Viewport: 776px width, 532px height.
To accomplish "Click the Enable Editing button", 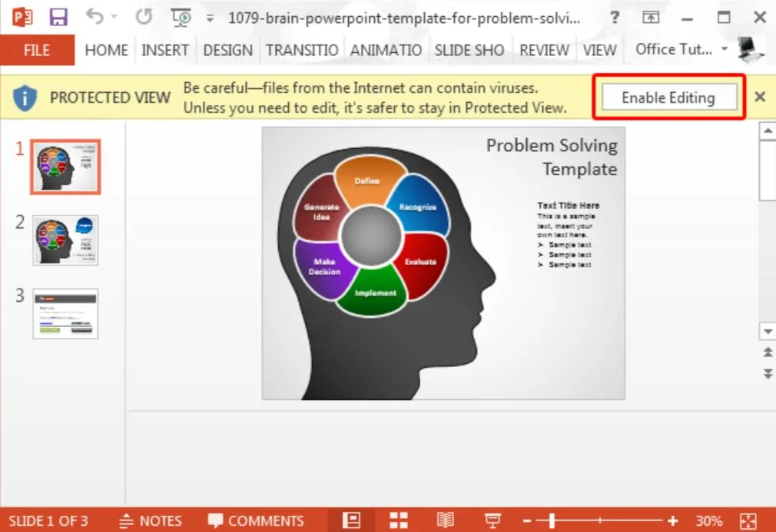I will pyautogui.click(x=668, y=97).
